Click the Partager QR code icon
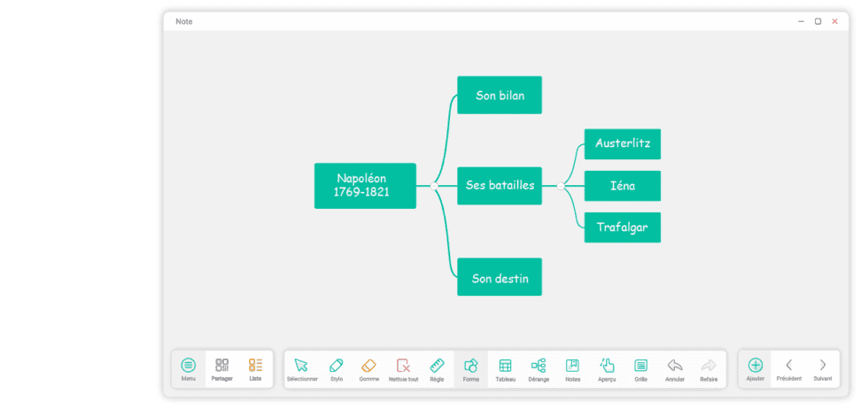Viewport: 868px width, 409px height. [x=222, y=366]
